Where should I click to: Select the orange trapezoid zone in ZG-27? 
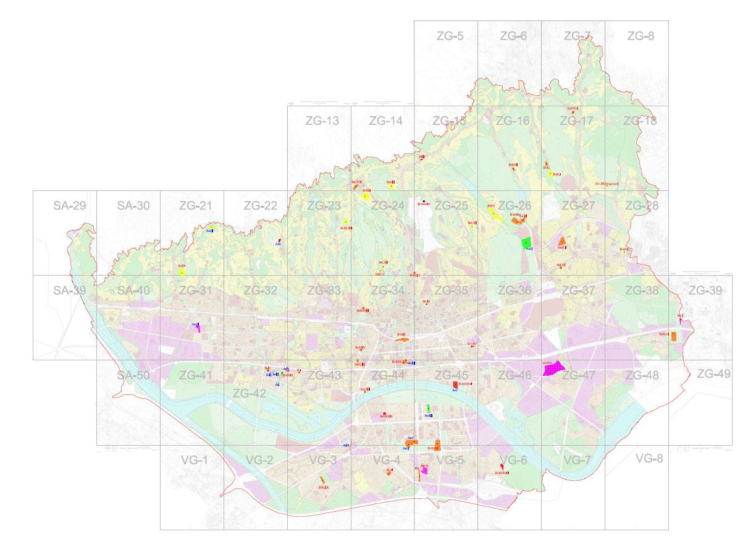561,242
